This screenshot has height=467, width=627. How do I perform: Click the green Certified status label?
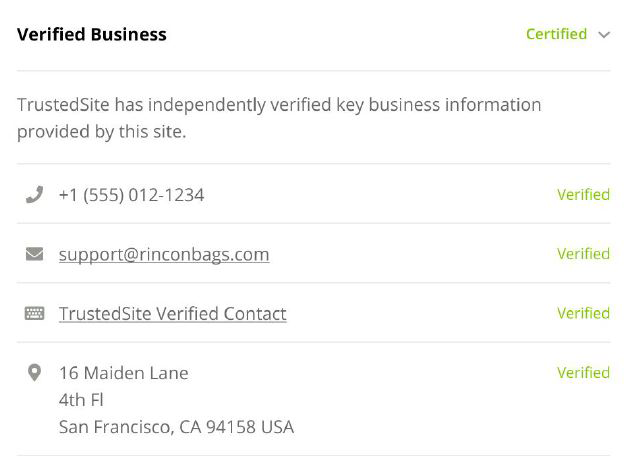point(556,34)
